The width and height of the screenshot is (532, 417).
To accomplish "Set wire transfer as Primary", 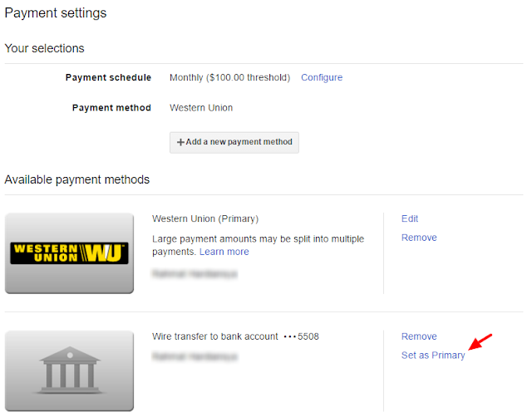I will coord(433,356).
